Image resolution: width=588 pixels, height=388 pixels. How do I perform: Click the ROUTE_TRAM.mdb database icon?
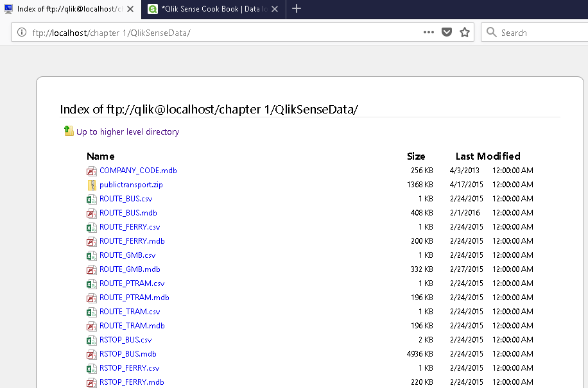tap(92, 326)
